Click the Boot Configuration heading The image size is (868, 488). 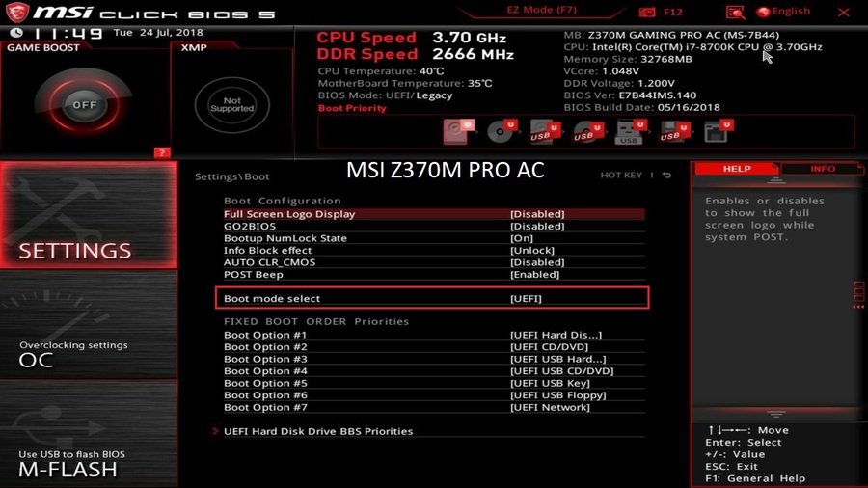click(283, 202)
